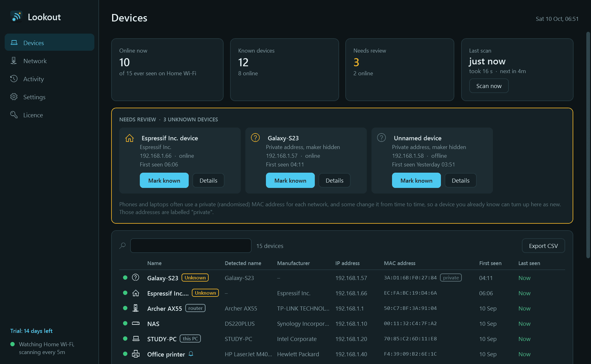This screenshot has width=591, height=364.
Task: Click the Last seen column header
Action: click(x=529, y=263)
